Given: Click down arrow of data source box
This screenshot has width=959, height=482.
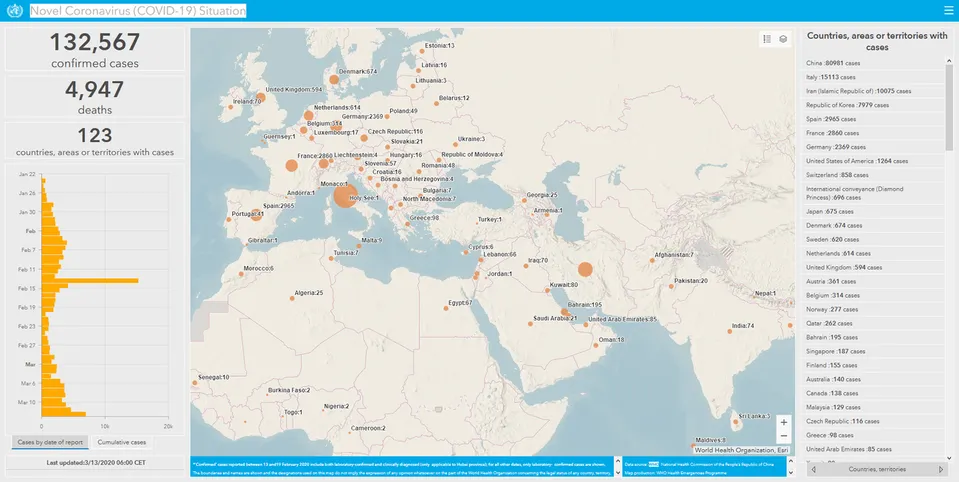Looking at the screenshot, I should point(790,472).
